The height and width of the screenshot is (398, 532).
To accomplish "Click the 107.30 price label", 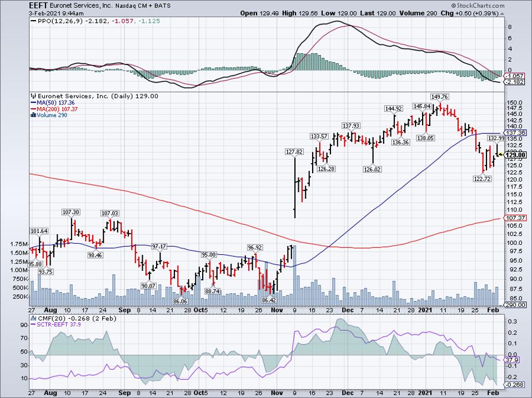I will click(x=71, y=212).
